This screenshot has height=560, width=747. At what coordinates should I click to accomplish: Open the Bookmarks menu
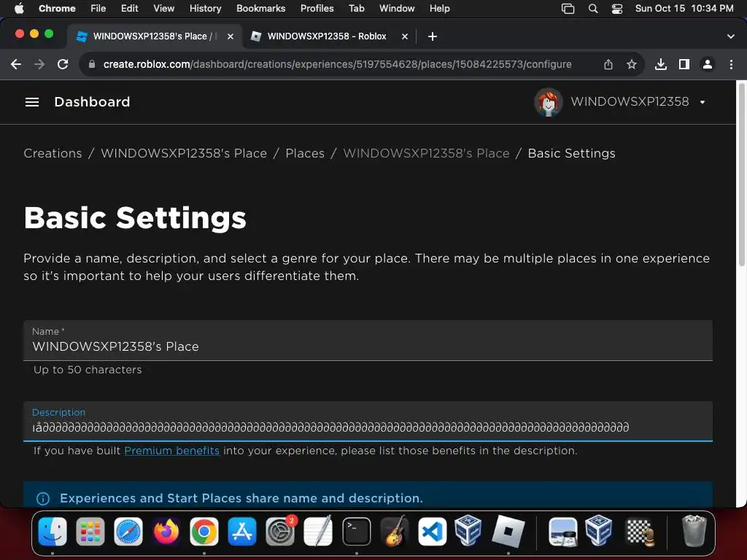click(260, 9)
